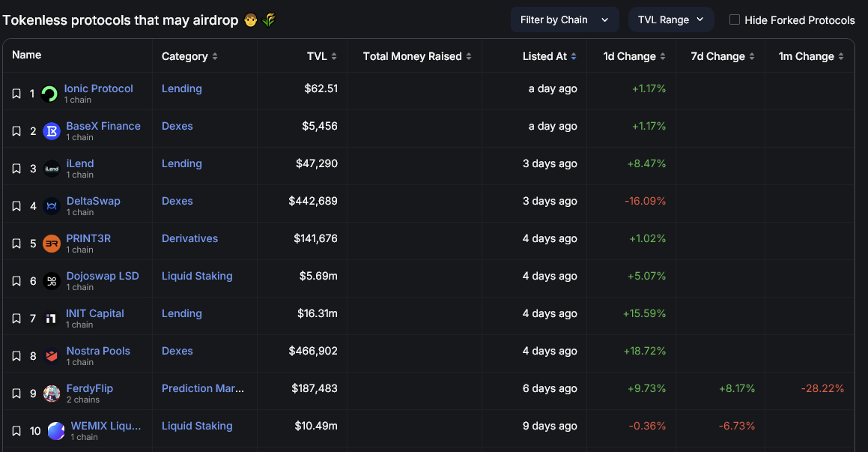Sort table by Category column arrows
Viewport: 868px width, 452px height.
tap(215, 56)
